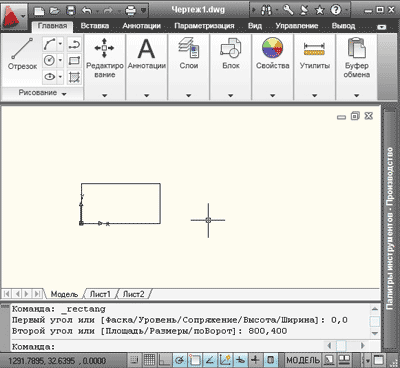
Task: Switch to the Лист2 layout tab
Action: click(x=133, y=294)
